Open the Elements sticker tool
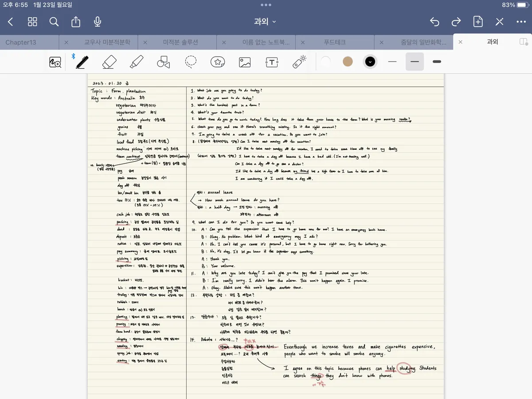Viewport: 532px width, 399px height. click(218, 62)
